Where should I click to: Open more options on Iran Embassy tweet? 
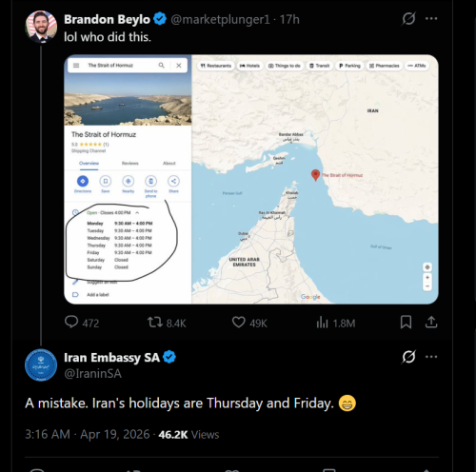pyautogui.click(x=431, y=357)
